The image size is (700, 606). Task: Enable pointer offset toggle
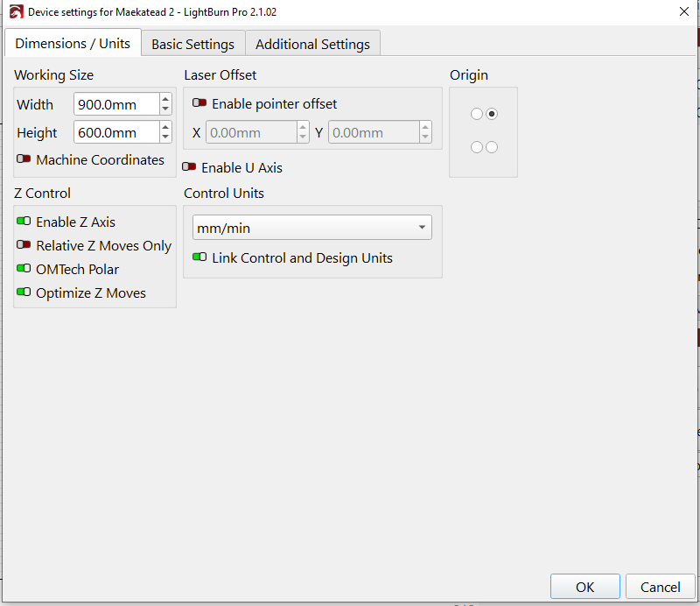click(x=199, y=103)
